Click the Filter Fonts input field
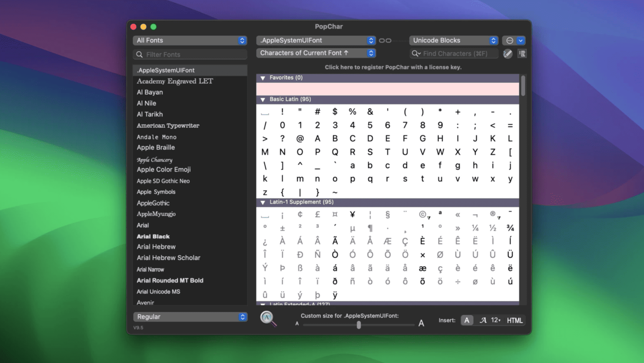This screenshot has width=644, height=363. click(x=190, y=54)
